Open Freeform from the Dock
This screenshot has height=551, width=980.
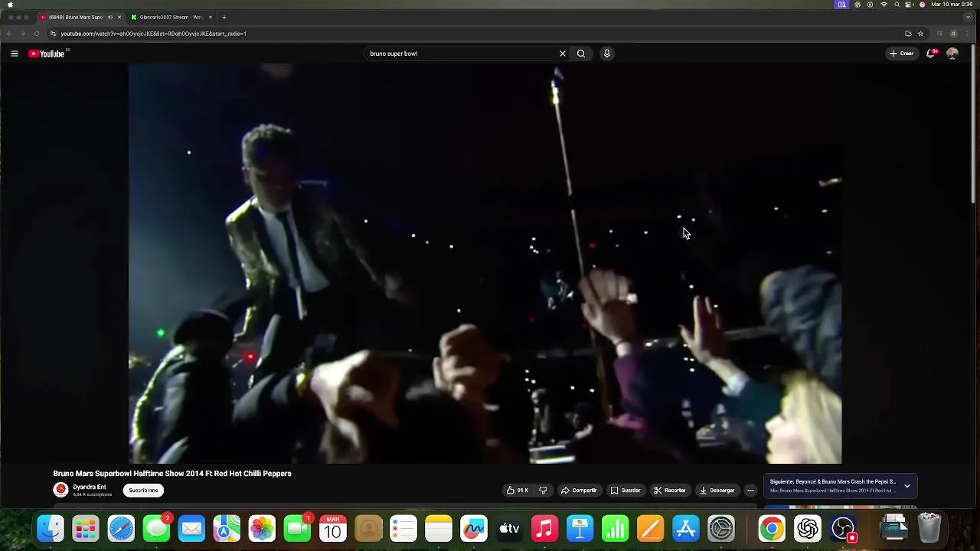coord(474,528)
